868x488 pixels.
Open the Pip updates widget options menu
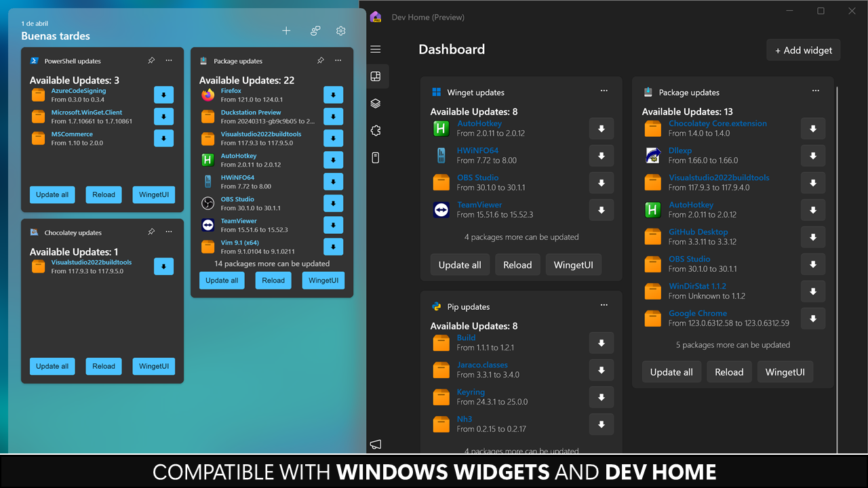(604, 305)
